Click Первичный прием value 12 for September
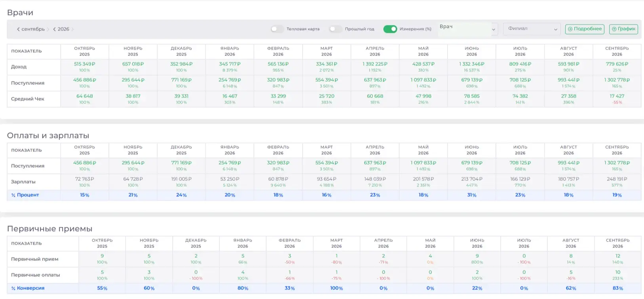 pyautogui.click(x=618, y=256)
